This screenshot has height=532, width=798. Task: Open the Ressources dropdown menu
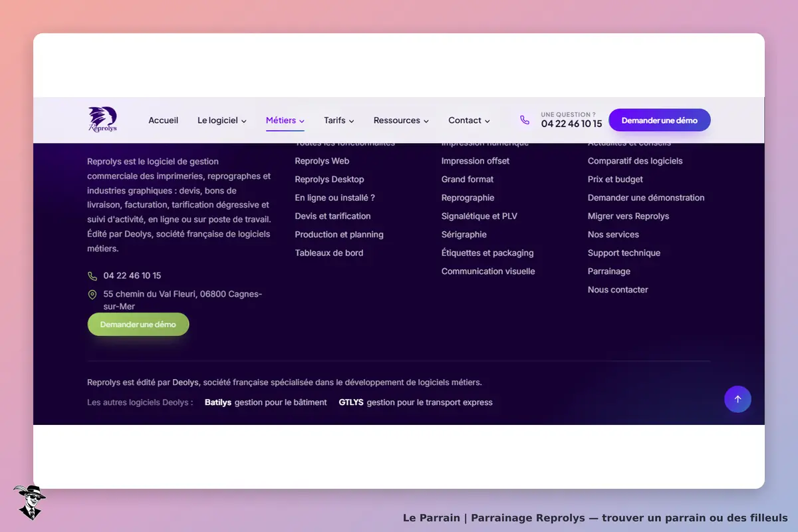(x=401, y=120)
